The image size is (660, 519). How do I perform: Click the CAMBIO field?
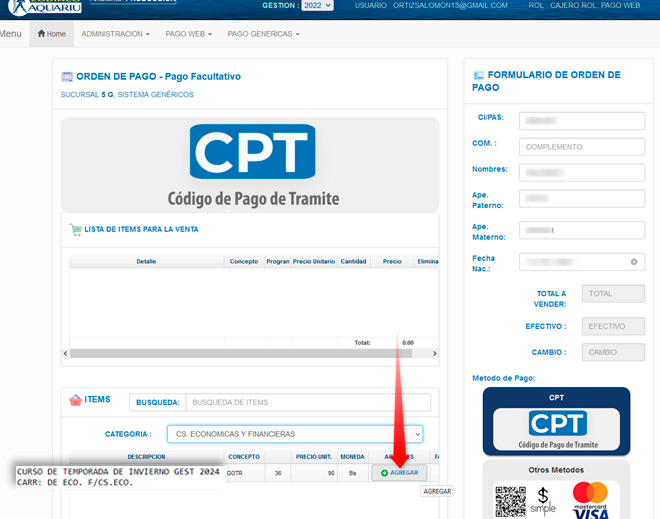pyautogui.click(x=613, y=352)
